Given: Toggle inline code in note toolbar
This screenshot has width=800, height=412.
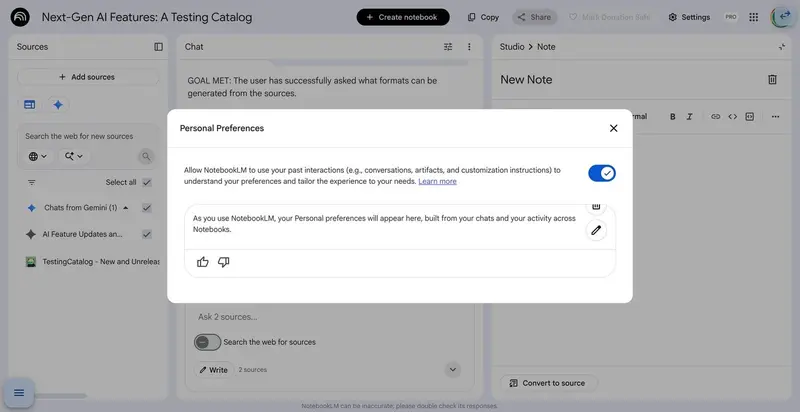Looking at the screenshot, I should [x=733, y=117].
